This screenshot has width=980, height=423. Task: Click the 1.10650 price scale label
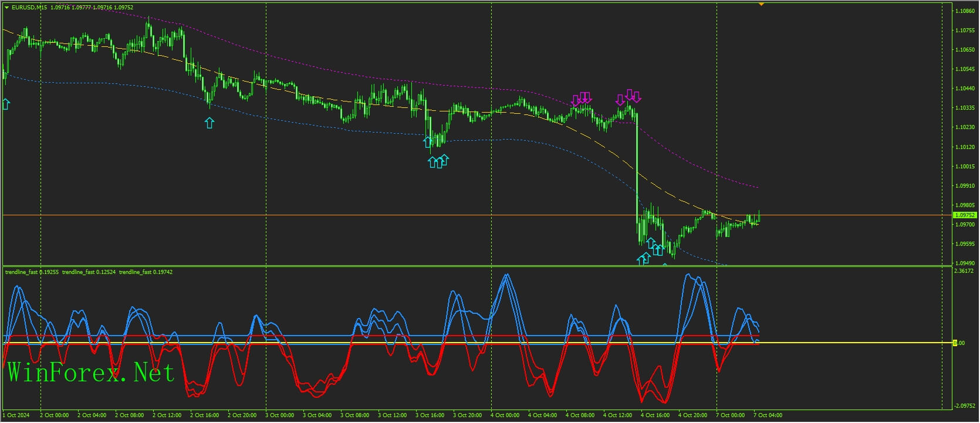click(965, 50)
